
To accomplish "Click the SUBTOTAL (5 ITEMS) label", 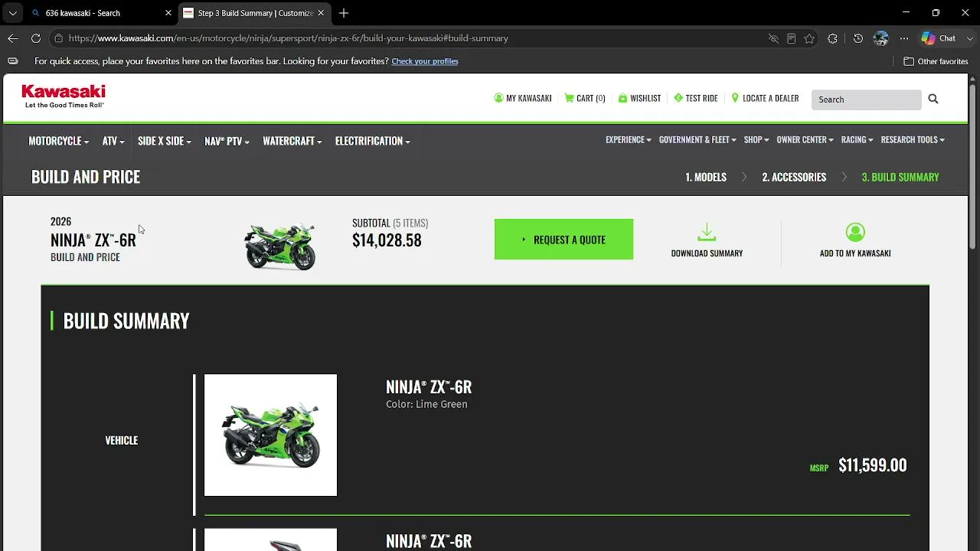I will coord(390,223).
